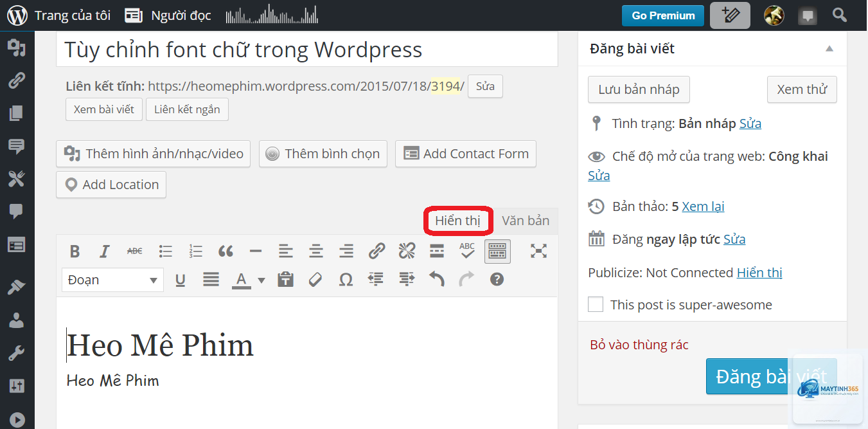Apply blockquote formatting
Image resolution: width=868 pixels, height=429 pixels.
(226, 251)
